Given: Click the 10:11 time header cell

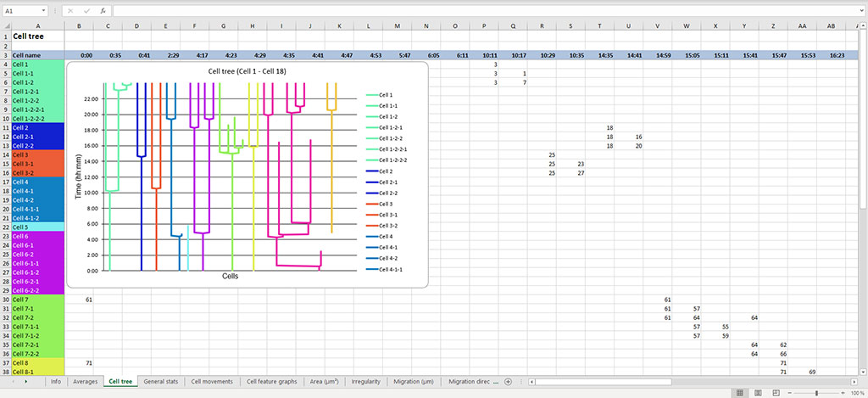Looking at the screenshot, I should (484, 55).
